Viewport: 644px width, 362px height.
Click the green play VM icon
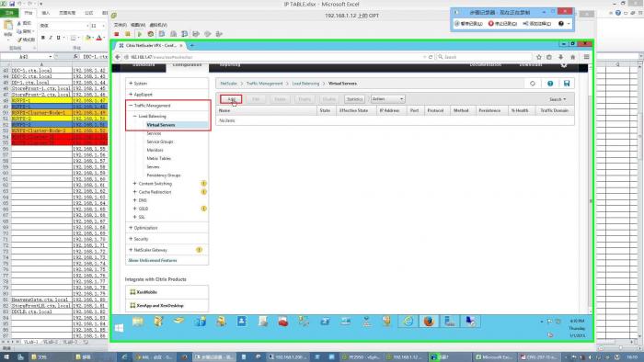[139, 34]
